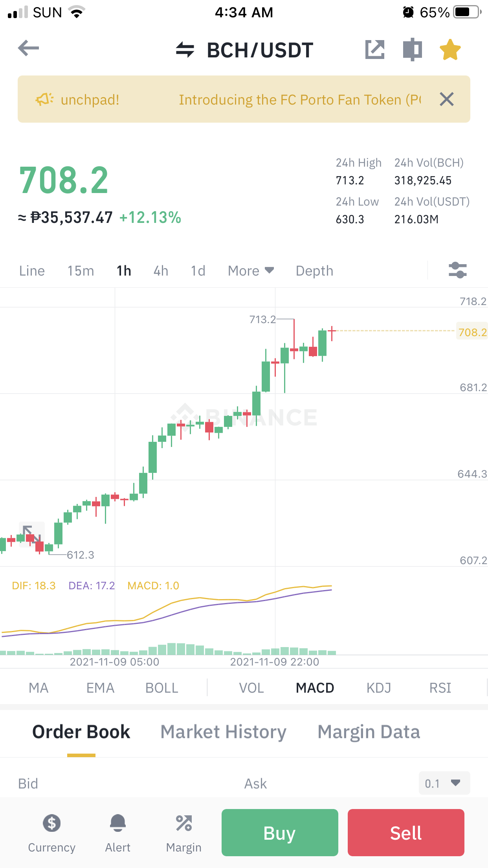
Task: Tap the back arrow icon
Action: 29,48
